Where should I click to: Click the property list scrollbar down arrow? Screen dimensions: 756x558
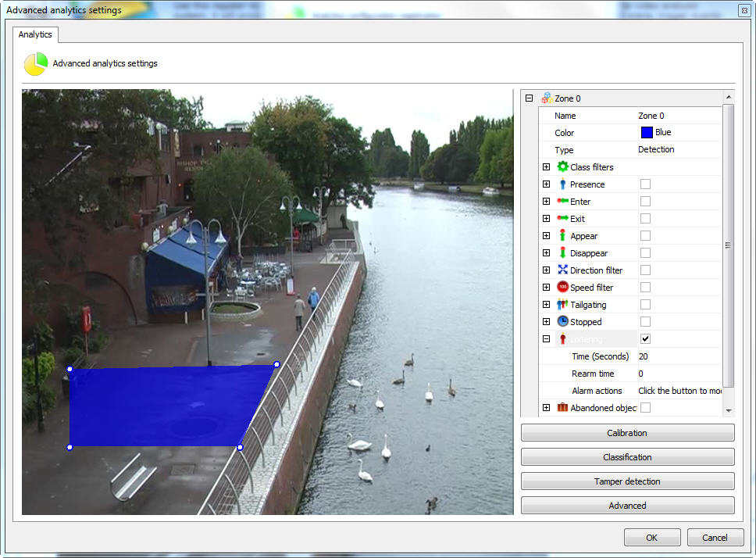729,410
